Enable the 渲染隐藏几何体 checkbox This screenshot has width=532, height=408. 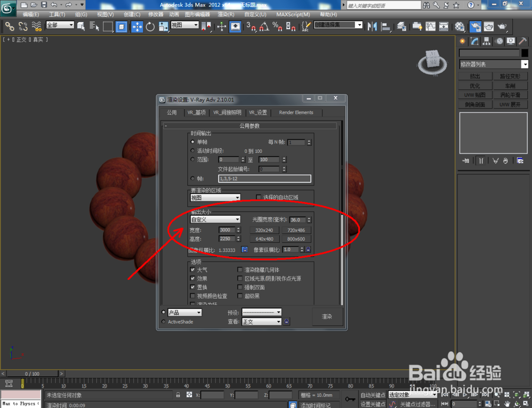click(x=240, y=270)
